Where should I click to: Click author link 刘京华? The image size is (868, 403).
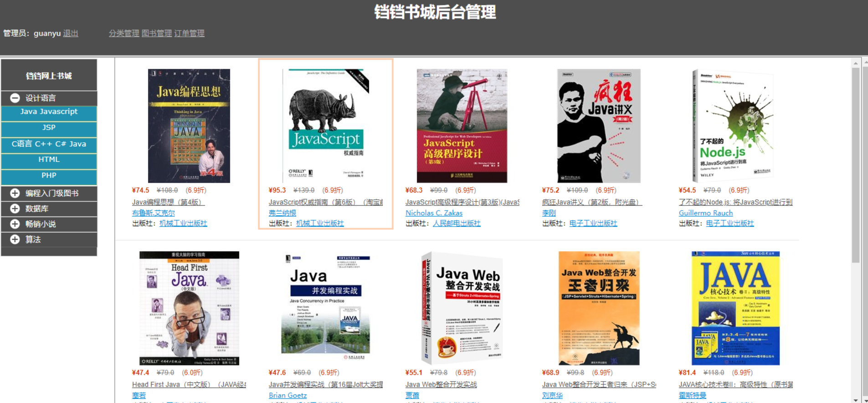click(552, 395)
